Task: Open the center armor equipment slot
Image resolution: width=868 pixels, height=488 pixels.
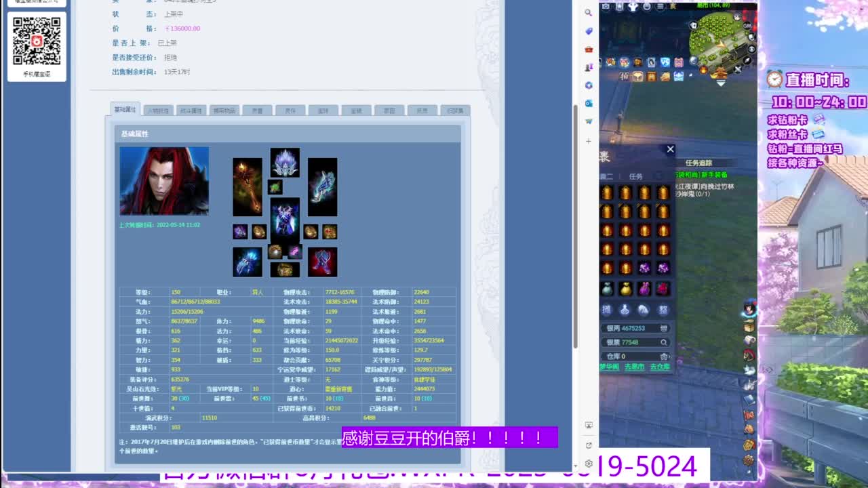Action: [285, 220]
